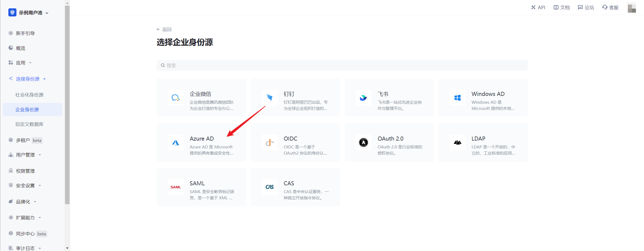Select the 钉钉 blue wing icon

point(269,98)
